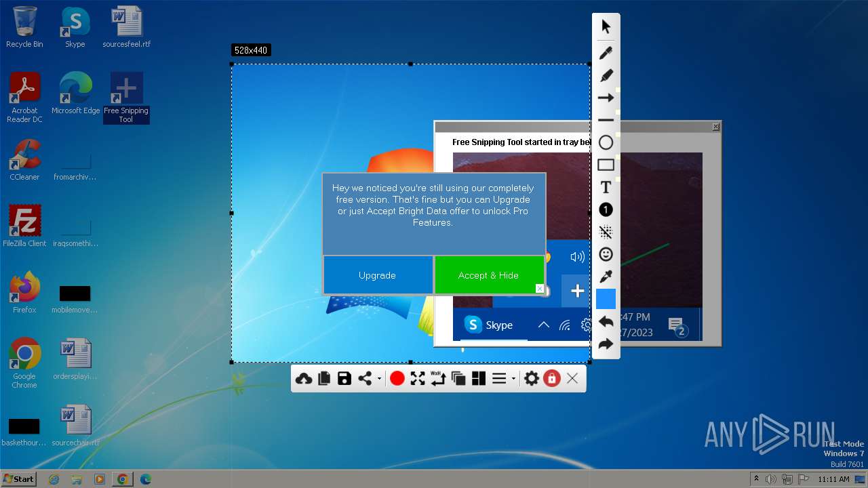The width and height of the screenshot is (868, 488).
Task: Click the Upgrade button
Action: pos(377,275)
